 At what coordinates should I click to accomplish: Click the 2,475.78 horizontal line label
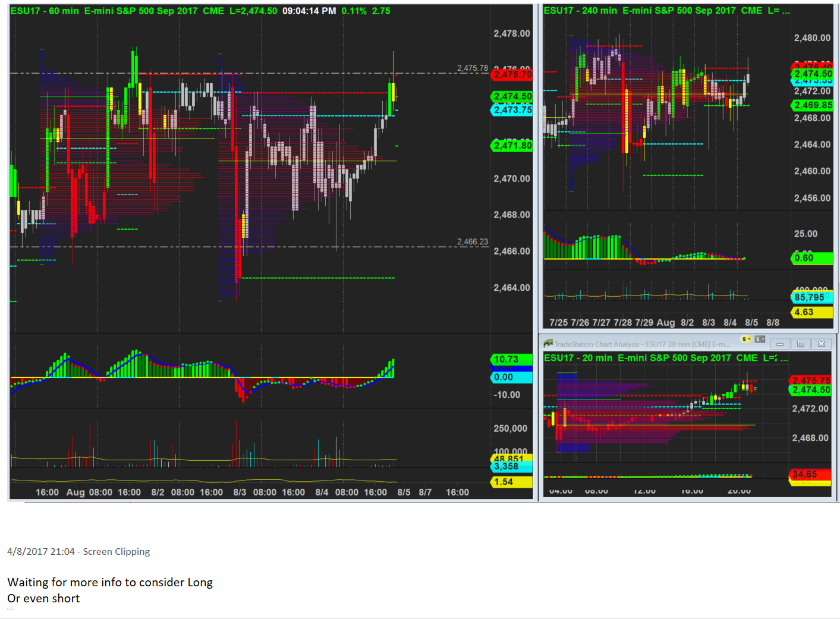coord(473,68)
